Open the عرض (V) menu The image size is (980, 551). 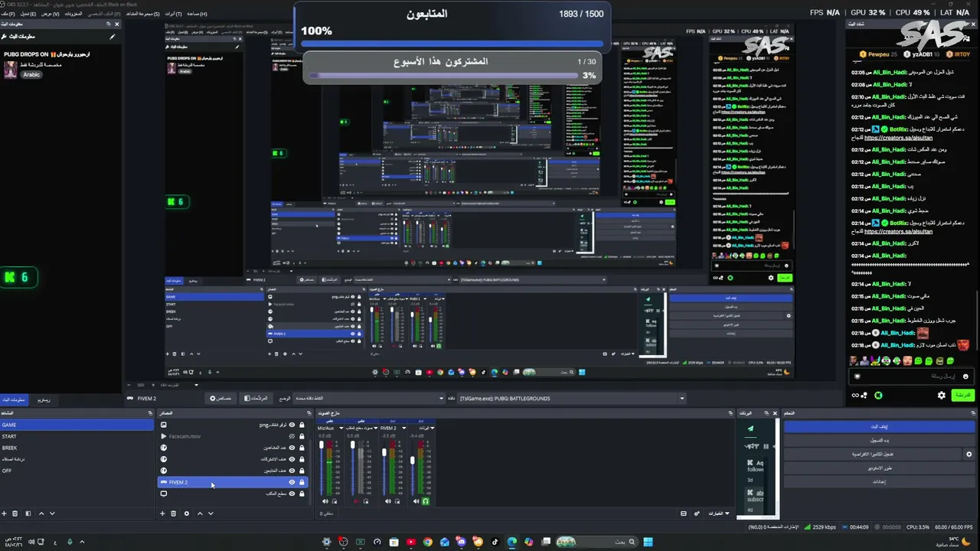tap(51, 14)
